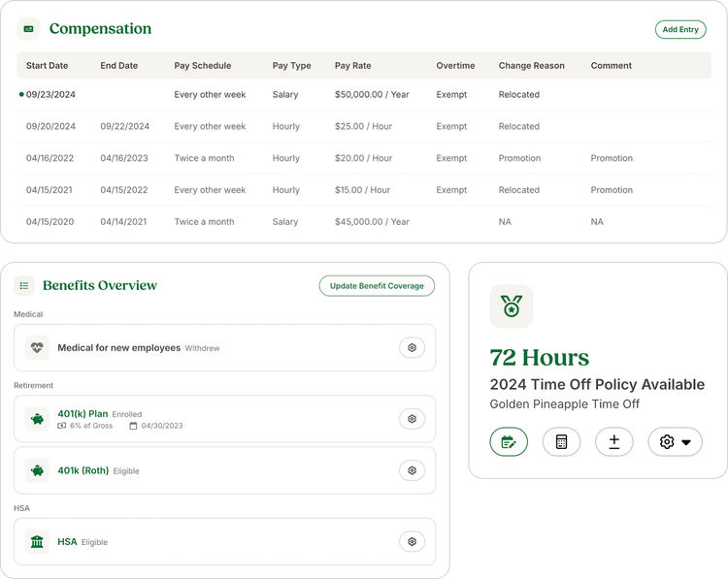Open settings gear for 401k (Roth)

pos(412,470)
